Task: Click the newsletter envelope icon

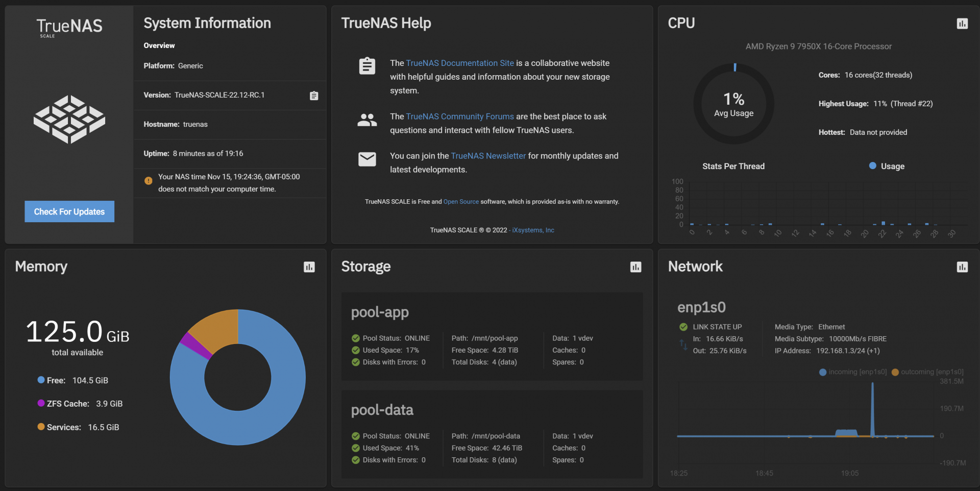Action: [x=367, y=159]
